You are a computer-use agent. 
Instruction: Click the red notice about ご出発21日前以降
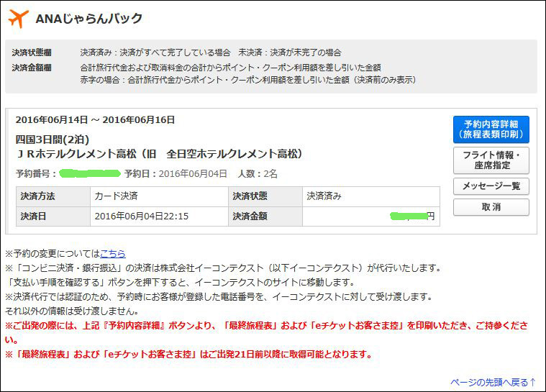tap(188, 355)
